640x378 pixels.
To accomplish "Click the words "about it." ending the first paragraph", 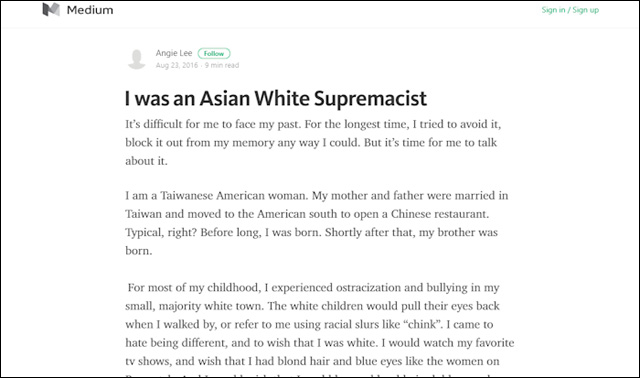I will tap(147, 161).
